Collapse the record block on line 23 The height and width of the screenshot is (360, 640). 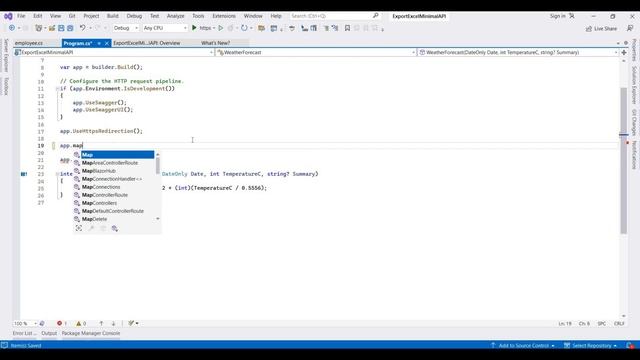pyautogui.click(x=57, y=174)
